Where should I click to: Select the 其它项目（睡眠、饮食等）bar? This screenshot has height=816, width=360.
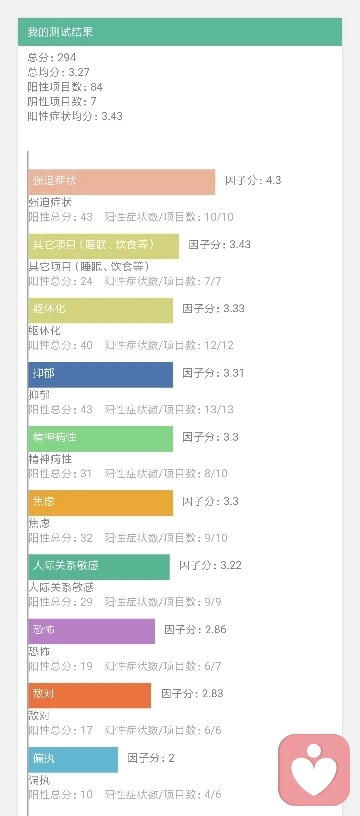click(104, 246)
